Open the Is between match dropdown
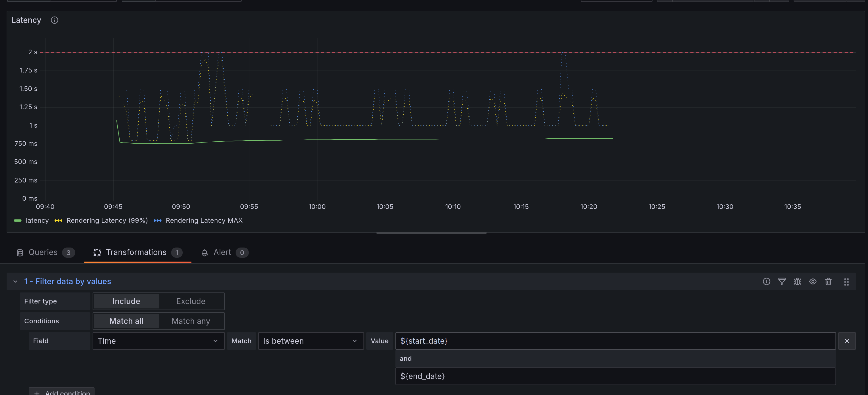Screen dimensions: 868x395 click(x=310, y=341)
